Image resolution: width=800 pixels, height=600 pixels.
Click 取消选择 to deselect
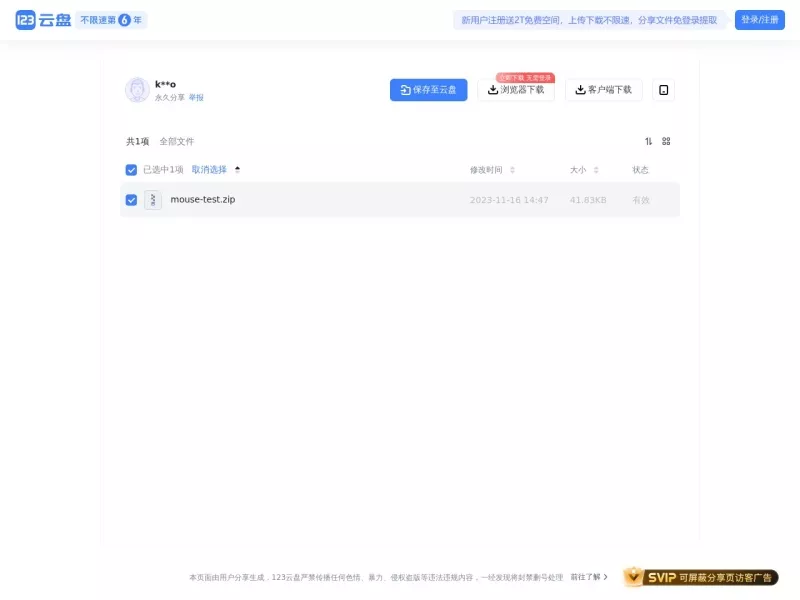209,169
